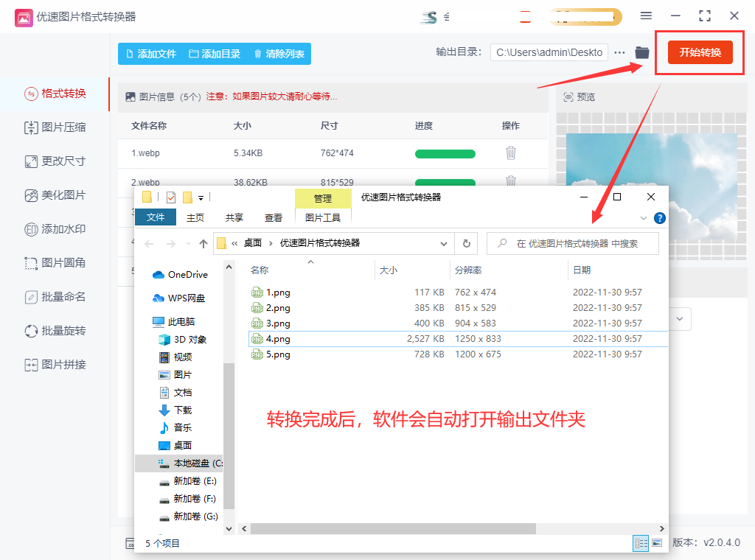
Task: Refresh the Explorer folder view
Action: (x=466, y=244)
